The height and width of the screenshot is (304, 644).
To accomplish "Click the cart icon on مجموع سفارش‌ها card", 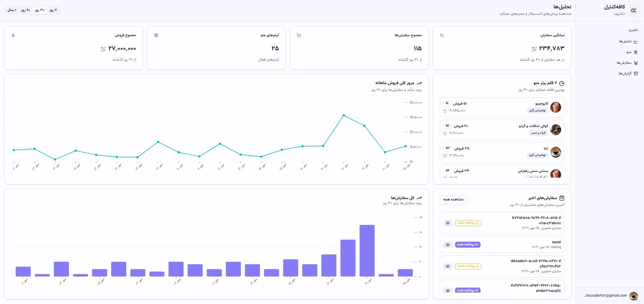I will click(x=299, y=35).
